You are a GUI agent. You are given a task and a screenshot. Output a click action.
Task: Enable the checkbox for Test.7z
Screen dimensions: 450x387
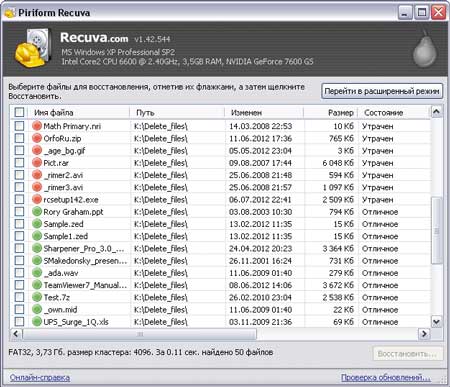pos(19,297)
